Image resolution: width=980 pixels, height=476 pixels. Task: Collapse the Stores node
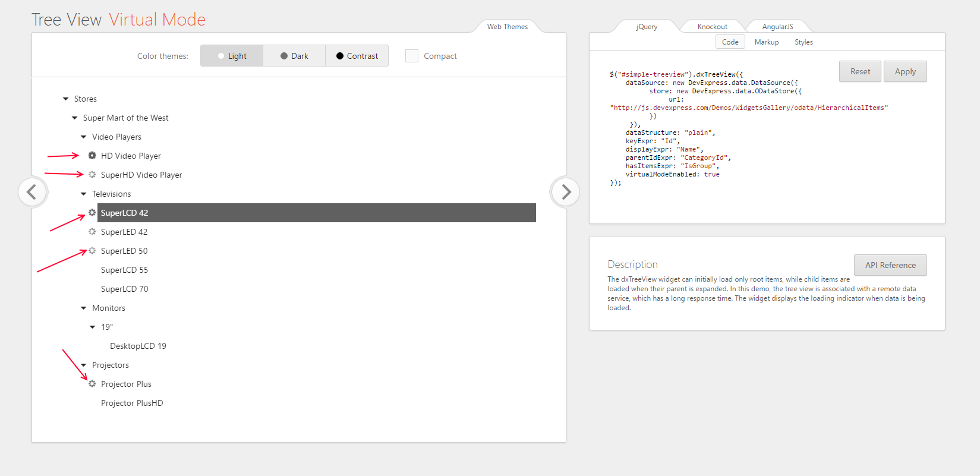(66, 99)
